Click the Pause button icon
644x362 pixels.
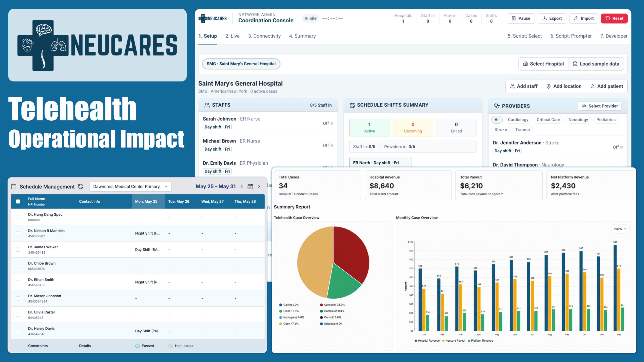click(514, 18)
